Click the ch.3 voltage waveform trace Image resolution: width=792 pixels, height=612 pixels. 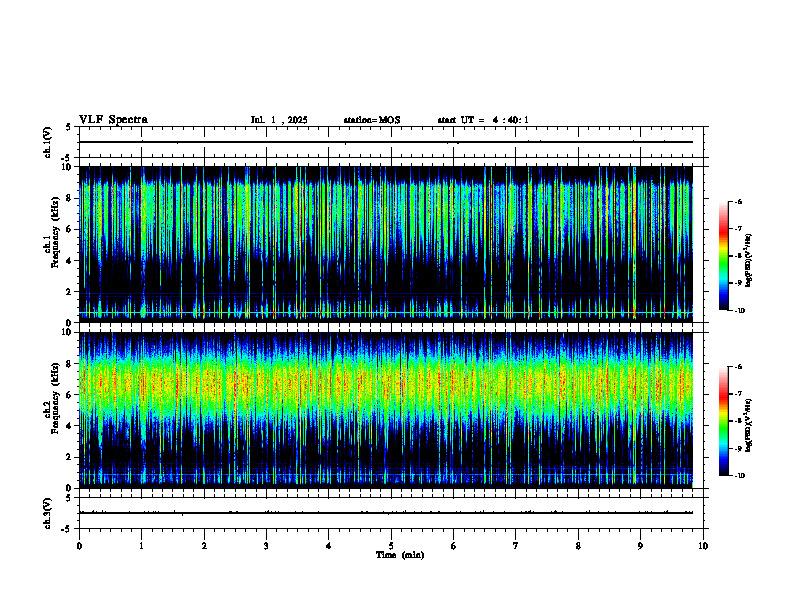point(386,513)
